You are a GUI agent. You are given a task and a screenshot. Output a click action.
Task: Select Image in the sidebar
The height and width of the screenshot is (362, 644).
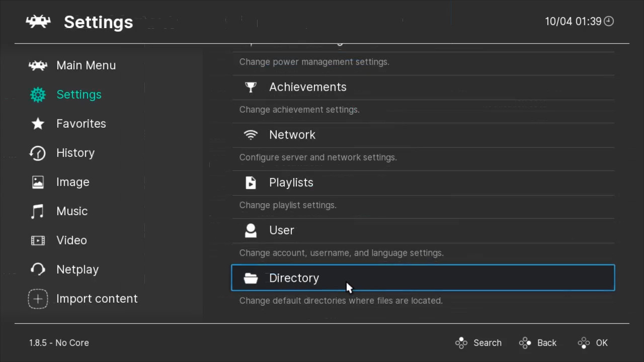(73, 182)
